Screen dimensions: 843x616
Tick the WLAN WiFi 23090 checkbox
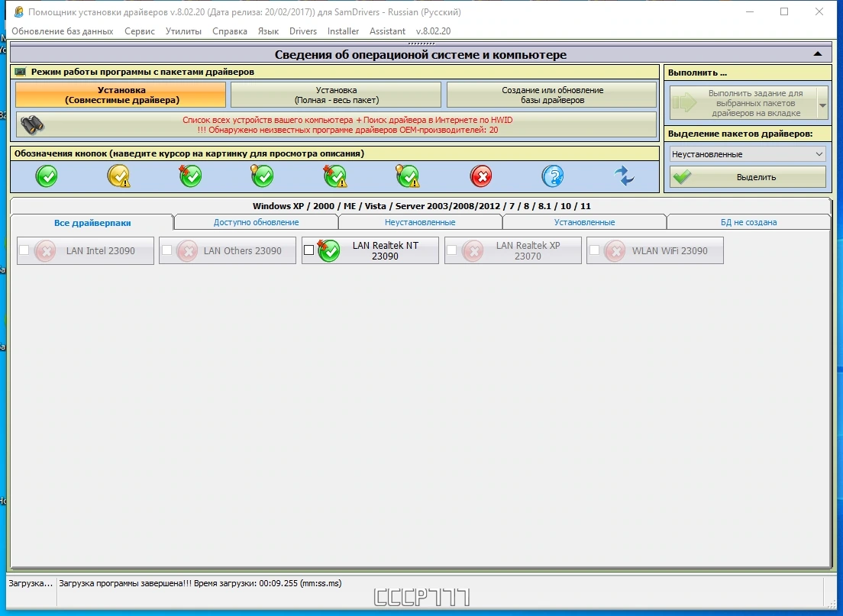(594, 250)
